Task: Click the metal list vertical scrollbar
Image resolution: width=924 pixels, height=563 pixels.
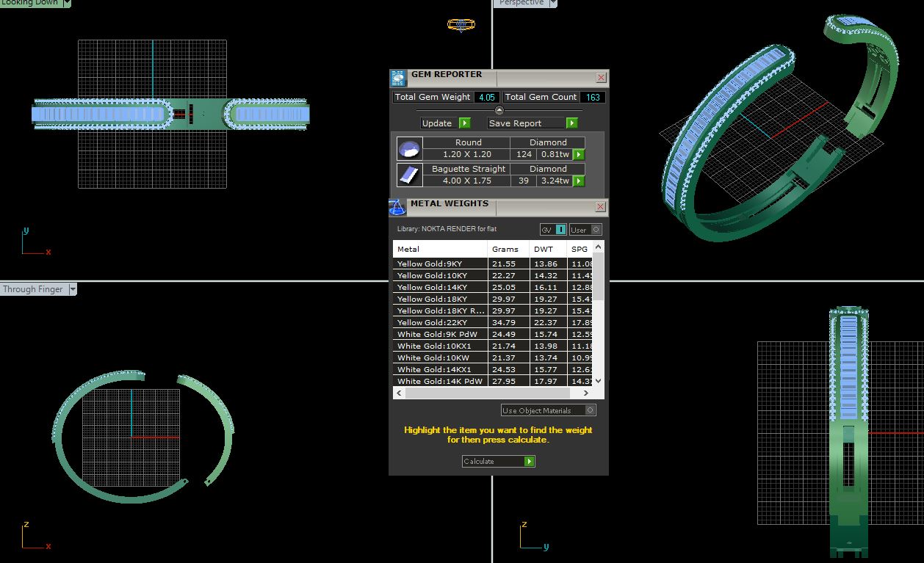Action: pyautogui.click(x=598, y=314)
